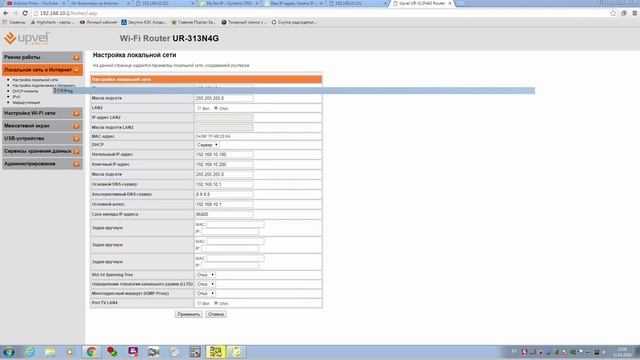Viewport: 640px width, 360px height.
Task: Click the YouTube tab favicon
Action: 9,3
